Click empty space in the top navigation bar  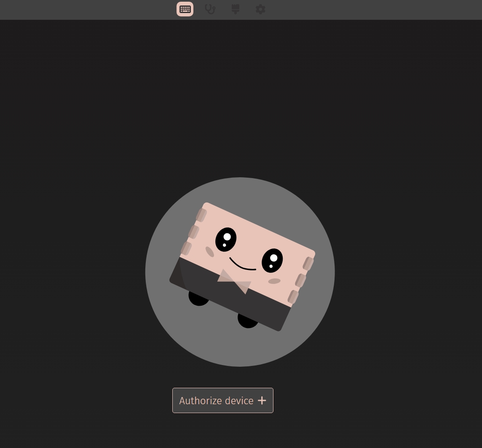pyautogui.click(x=379, y=9)
